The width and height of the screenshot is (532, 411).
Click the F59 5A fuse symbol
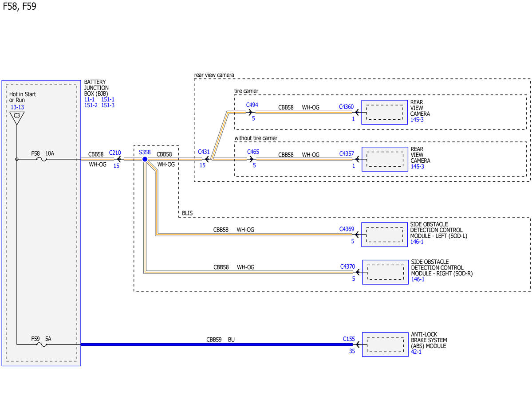[x=41, y=344]
